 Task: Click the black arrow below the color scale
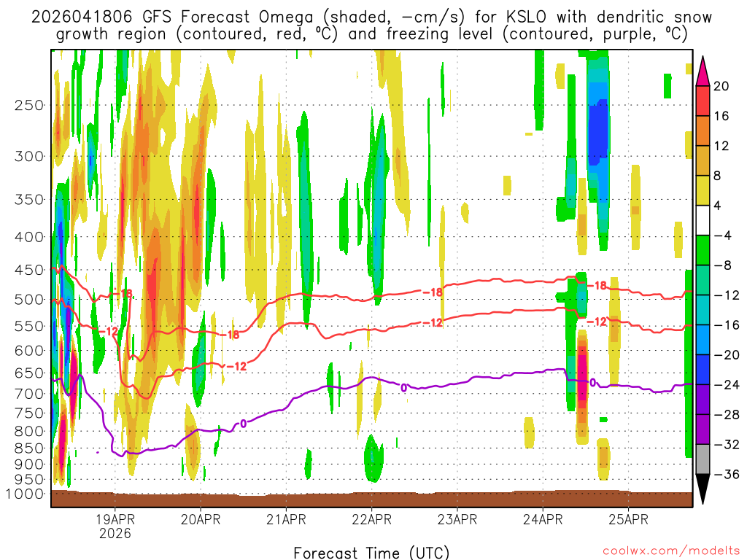tap(704, 489)
